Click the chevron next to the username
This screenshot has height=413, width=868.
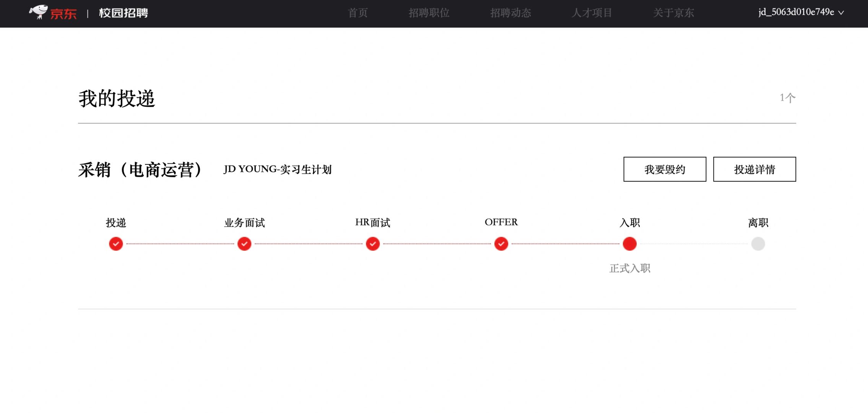tap(841, 13)
